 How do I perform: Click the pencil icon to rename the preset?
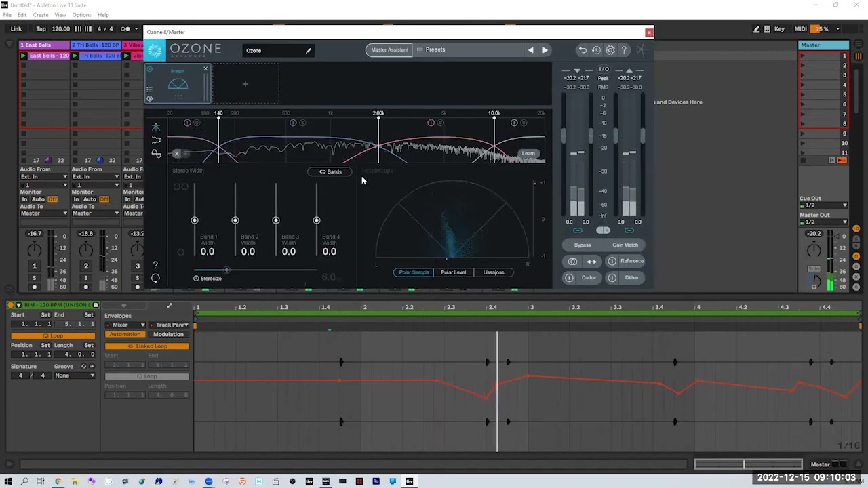[309, 50]
